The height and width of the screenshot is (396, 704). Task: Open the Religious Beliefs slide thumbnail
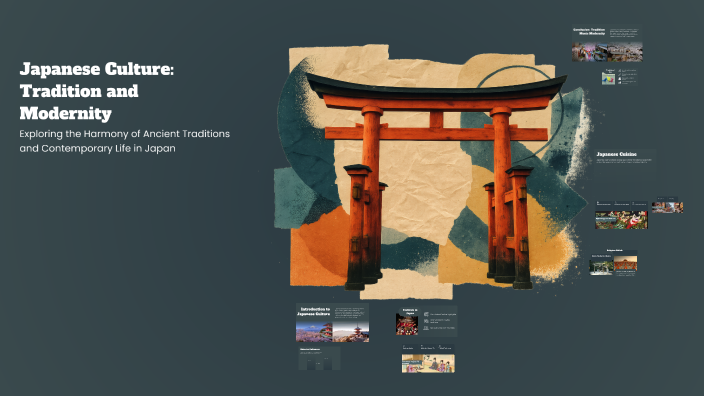click(x=613, y=262)
